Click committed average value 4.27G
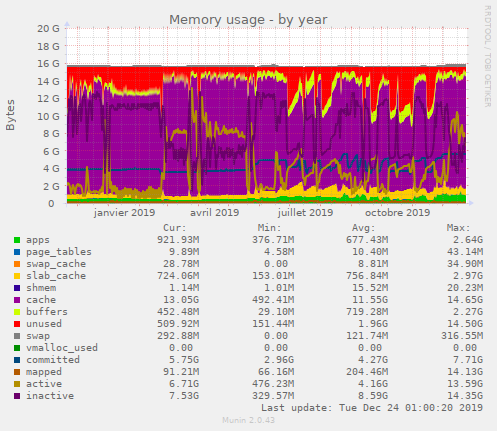Viewport: 497px width, 431px height. 373,360
